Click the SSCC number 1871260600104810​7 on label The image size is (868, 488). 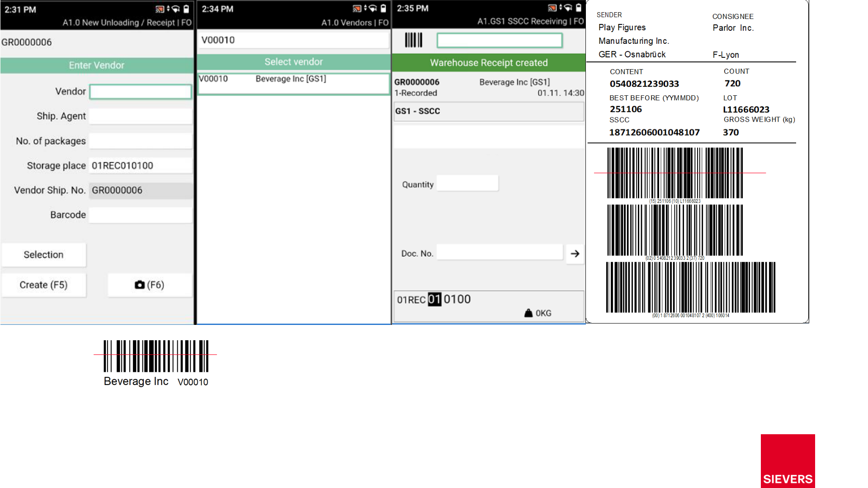pyautogui.click(x=654, y=132)
